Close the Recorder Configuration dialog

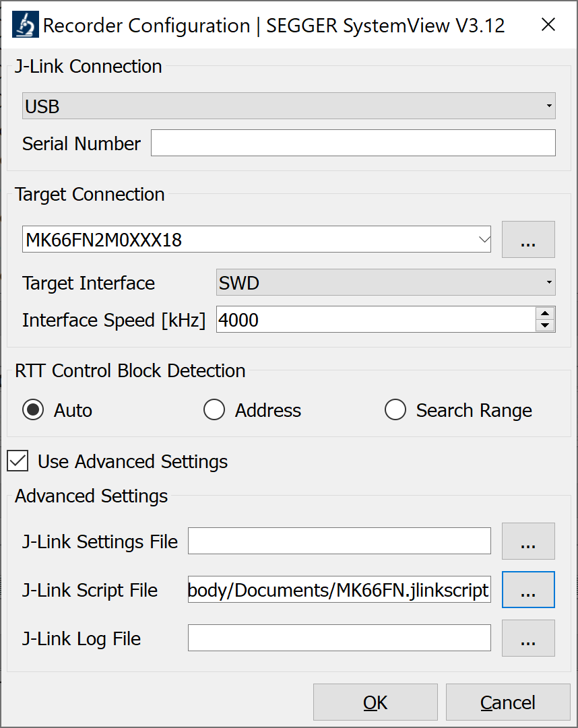click(548, 26)
